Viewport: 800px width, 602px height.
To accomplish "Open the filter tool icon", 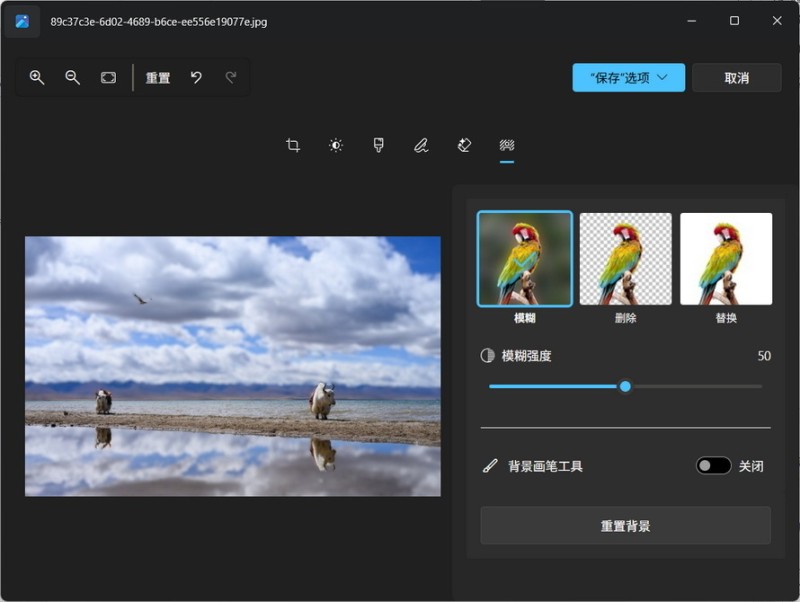I will pos(379,146).
